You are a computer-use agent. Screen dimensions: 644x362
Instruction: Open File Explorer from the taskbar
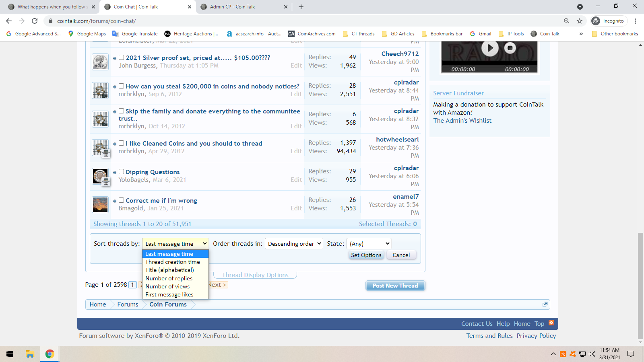click(x=30, y=354)
